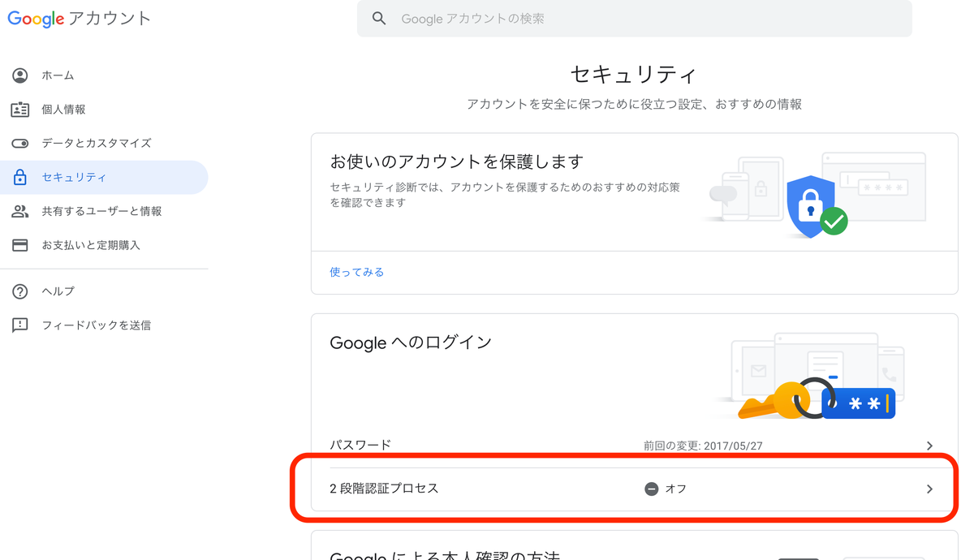Image resolution: width=974 pixels, height=560 pixels.
Task: Expand the 2 段階認証プロセス chevron
Action: pos(929,489)
